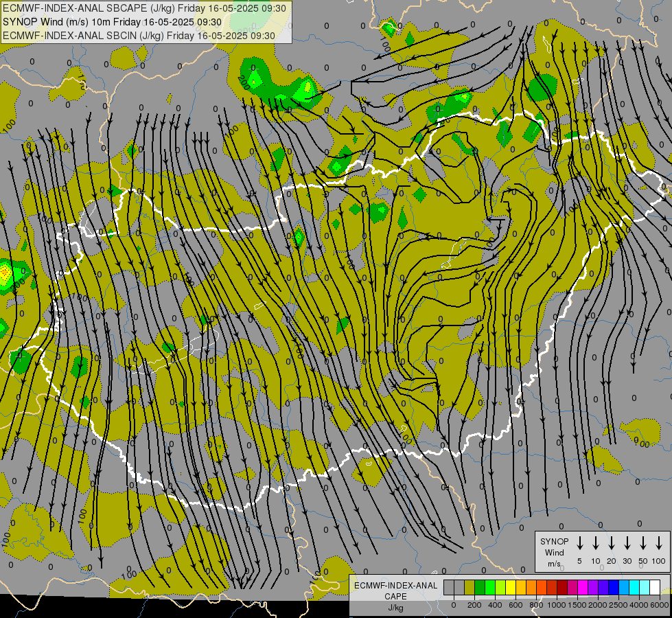Click the 1000 tick label on CAPE scale

557,605
